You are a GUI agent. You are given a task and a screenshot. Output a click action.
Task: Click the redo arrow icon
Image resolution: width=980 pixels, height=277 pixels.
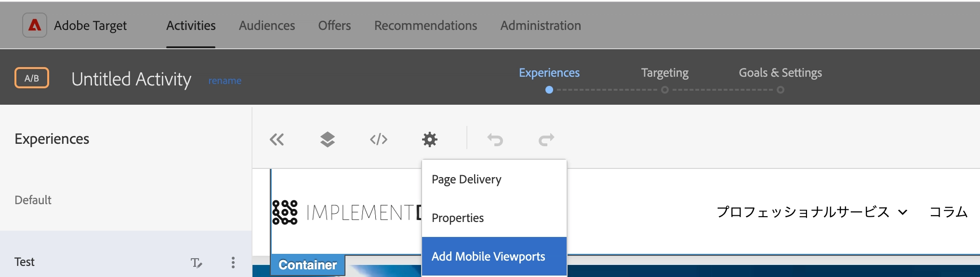[x=546, y=139]
